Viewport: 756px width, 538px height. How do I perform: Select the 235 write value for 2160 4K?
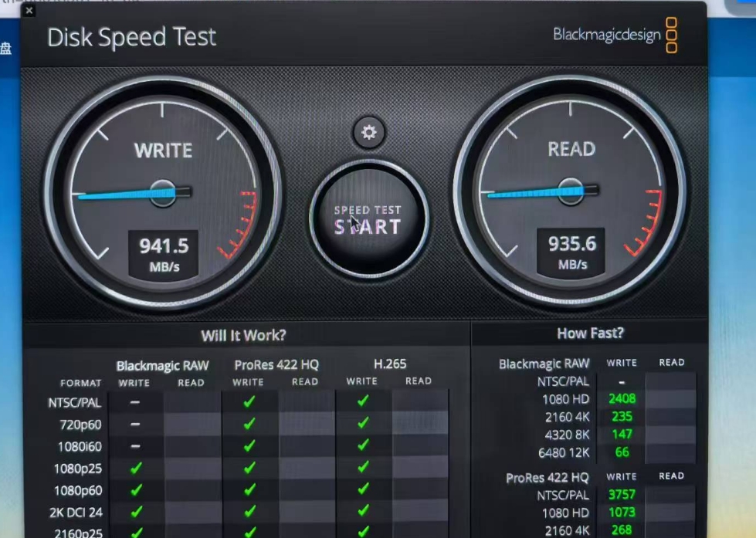[x=622, y=417]
